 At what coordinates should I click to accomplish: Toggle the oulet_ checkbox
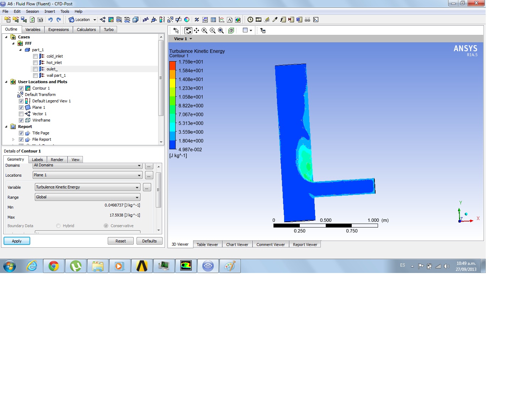(35, 69)
